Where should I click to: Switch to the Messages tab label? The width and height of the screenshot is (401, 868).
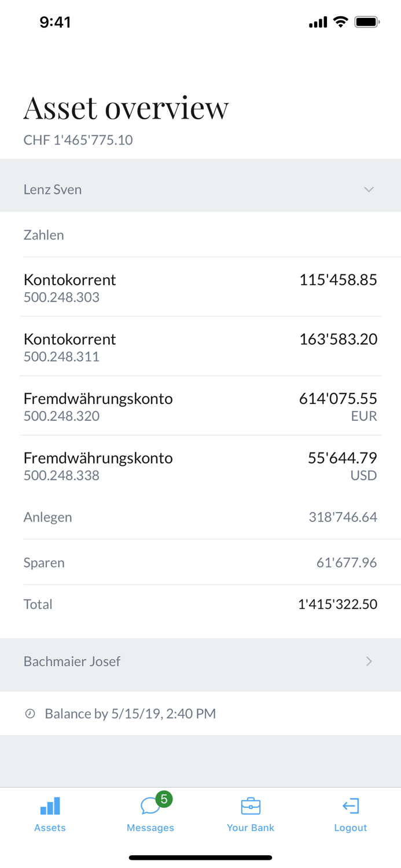click(150, 827)
